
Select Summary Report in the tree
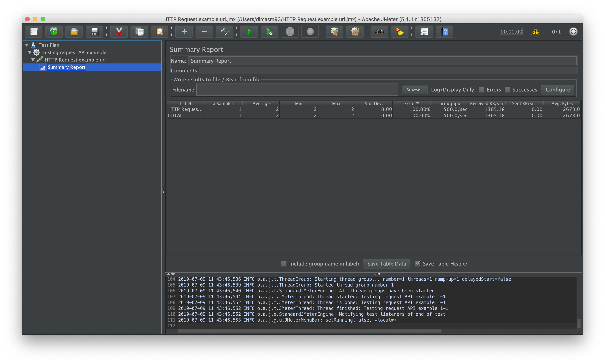click(66, 67)
